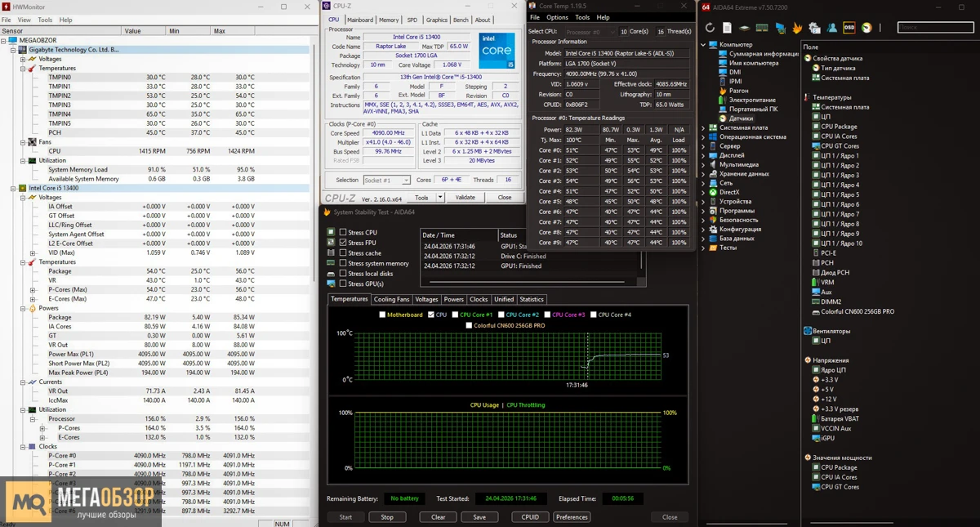
Task: Collapse the MEGAOBZOR node in HWMonitor
Action: [x=4, y=40]
